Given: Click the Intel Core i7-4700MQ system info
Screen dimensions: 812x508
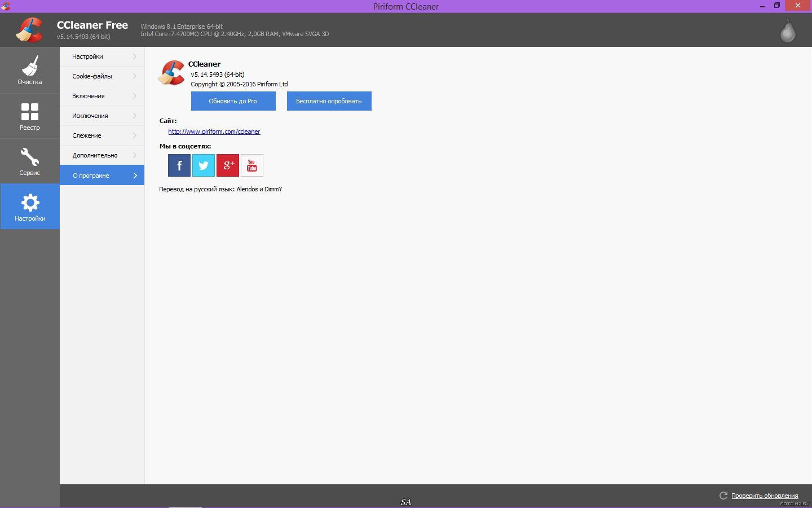Looking at the screenshot, I should point(235,34).
